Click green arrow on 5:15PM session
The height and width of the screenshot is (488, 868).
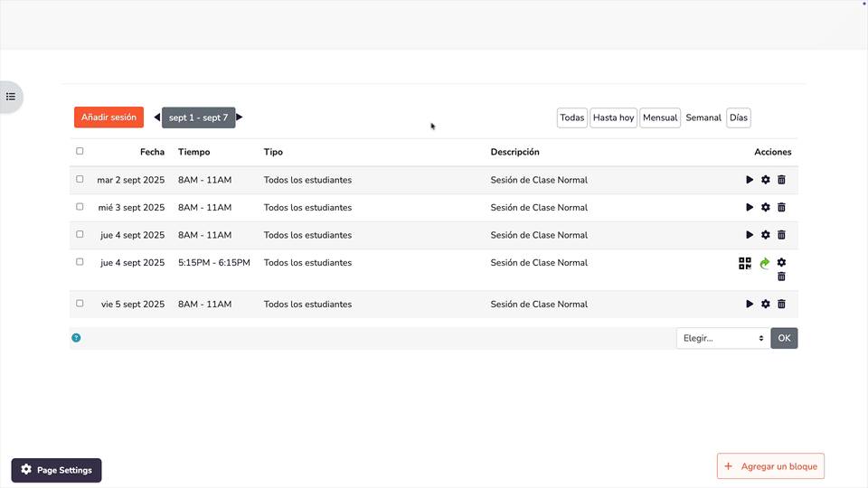click(x=765, y=263)
